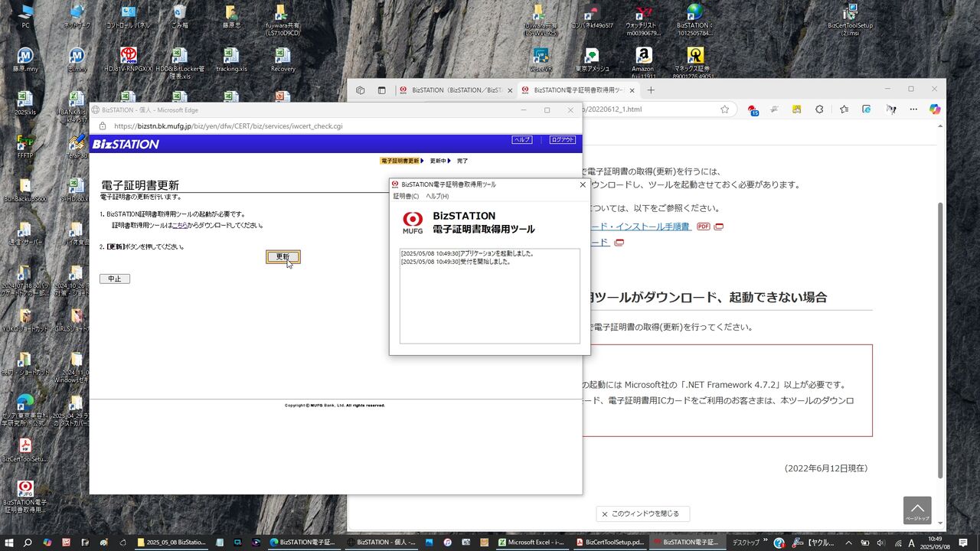Click このウィンドウを閉じる button
This screenshot has height=551, width=980.
[x=643, y=514]
